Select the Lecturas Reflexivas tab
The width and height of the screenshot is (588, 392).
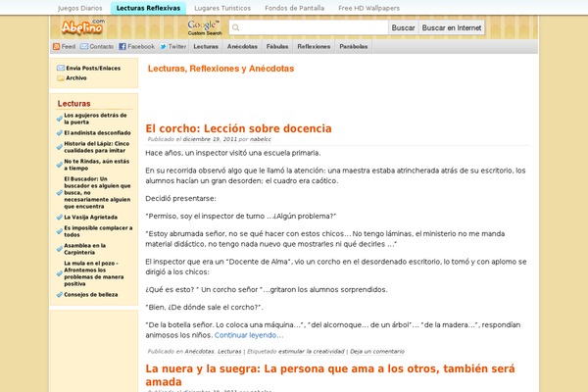coord(148,8)
